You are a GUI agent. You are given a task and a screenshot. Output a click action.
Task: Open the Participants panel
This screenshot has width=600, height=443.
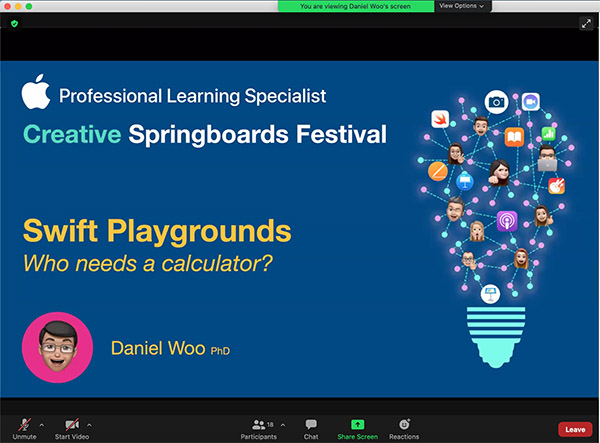click(x=259, y=429)
